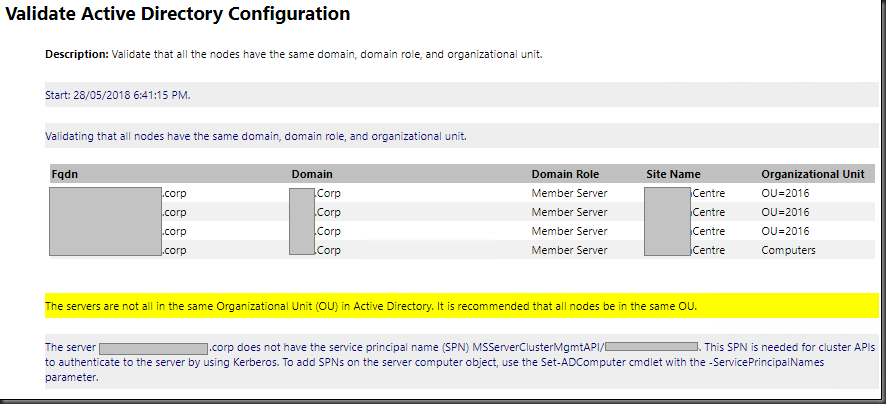Click the Site Name column header

pos(673,174)
